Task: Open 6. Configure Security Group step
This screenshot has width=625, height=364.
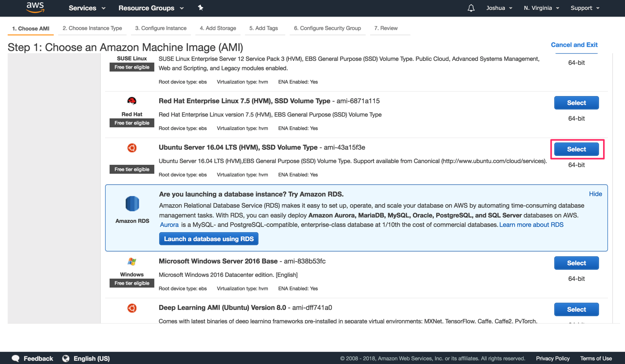Action: coord(327,28)
